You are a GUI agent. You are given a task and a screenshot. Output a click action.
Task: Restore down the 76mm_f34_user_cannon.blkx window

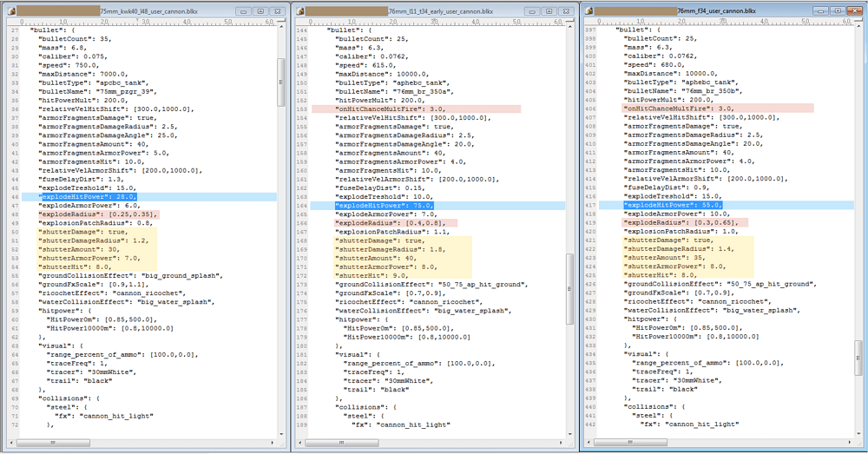838,11
